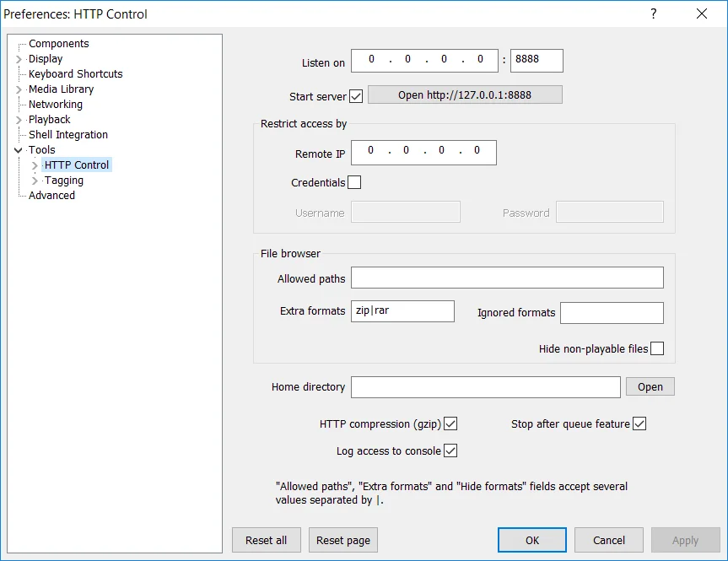
Task: Toggle HTTP compression (gzip) checkbox
Action: tap(450, 423)
